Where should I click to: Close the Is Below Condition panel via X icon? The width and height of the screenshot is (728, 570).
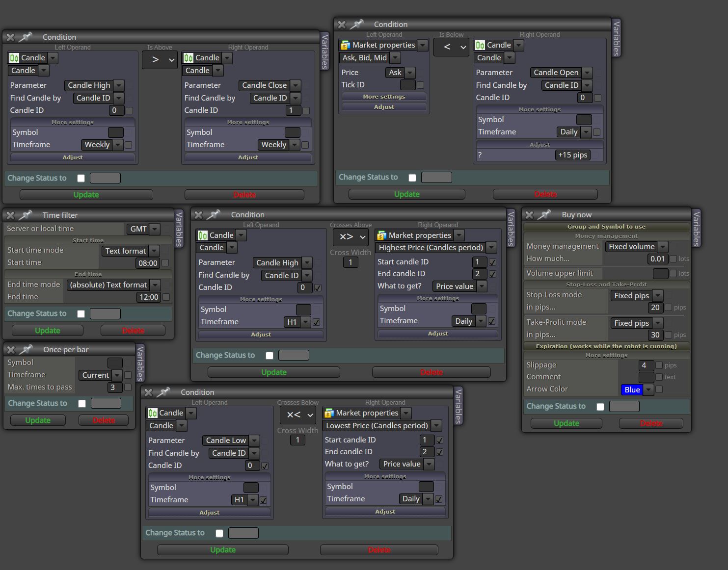click(x=342, y=25)
